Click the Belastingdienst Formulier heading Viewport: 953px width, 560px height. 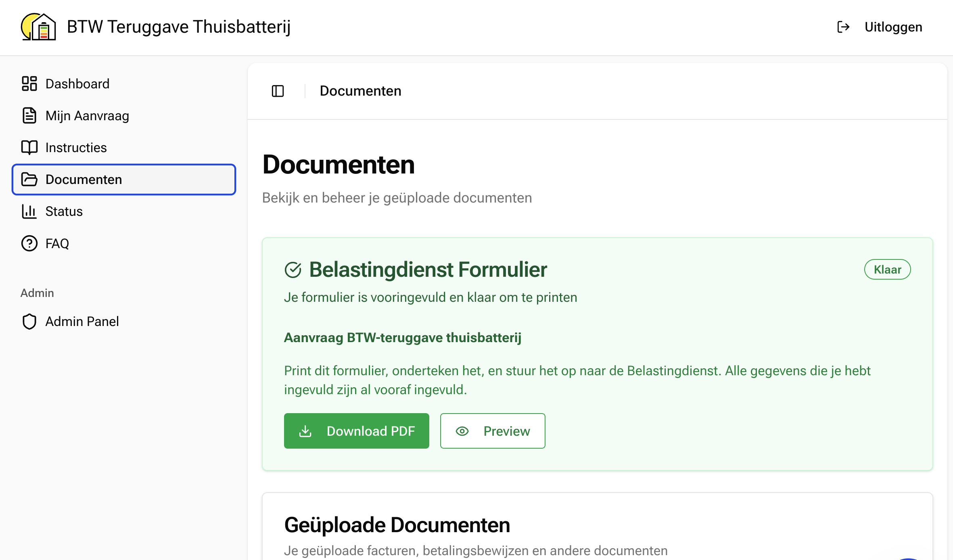coord(428,270)
